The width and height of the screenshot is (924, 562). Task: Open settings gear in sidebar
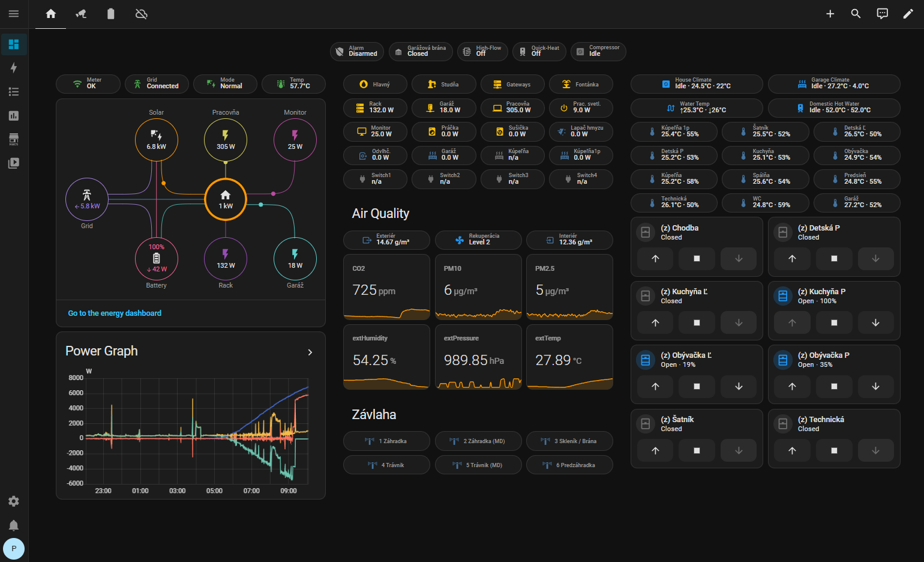tap(14, 501)
